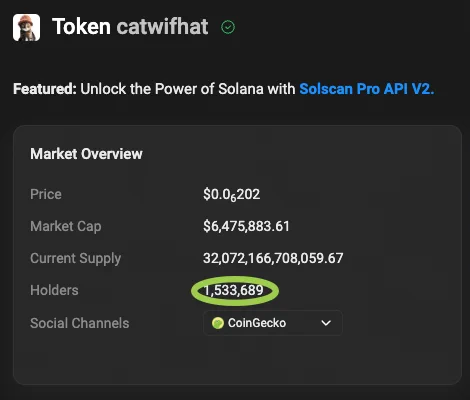The width and height of the screenshot is (470, 400).
Task: Expand the CoinGecko social channels dropdown
Action: 273,323
